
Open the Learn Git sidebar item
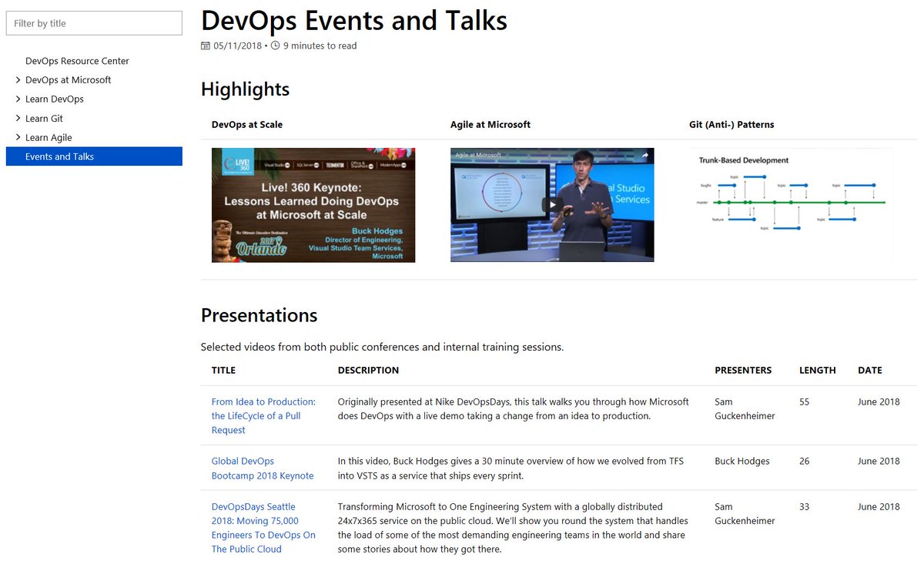click(44, 119)
